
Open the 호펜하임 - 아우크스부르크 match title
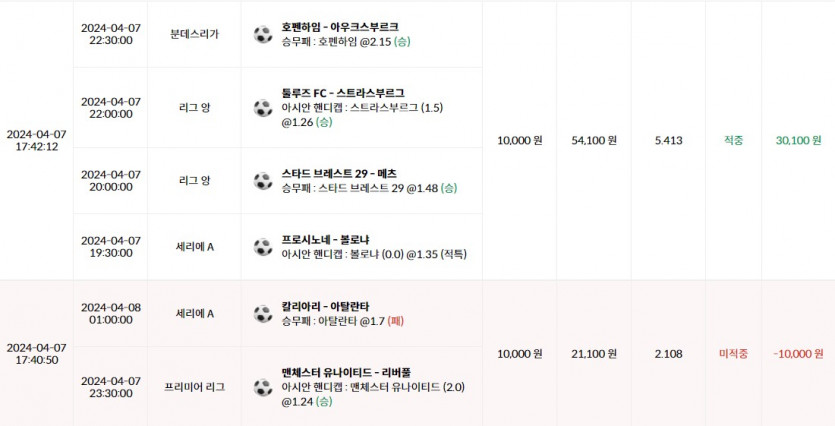(341, 27)
